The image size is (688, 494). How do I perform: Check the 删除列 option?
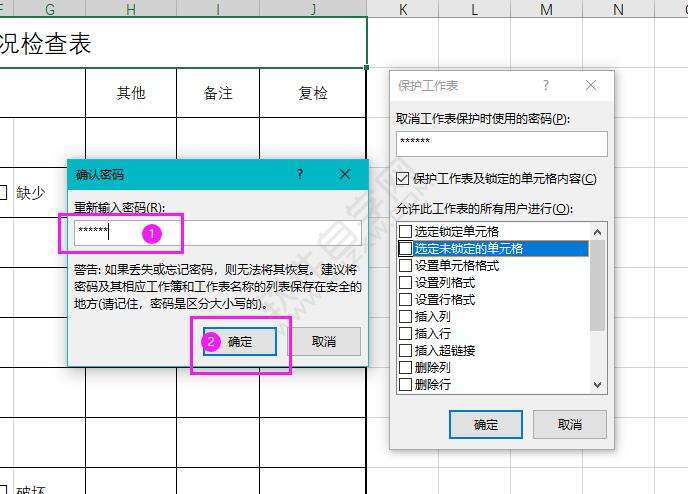(405, 367)
